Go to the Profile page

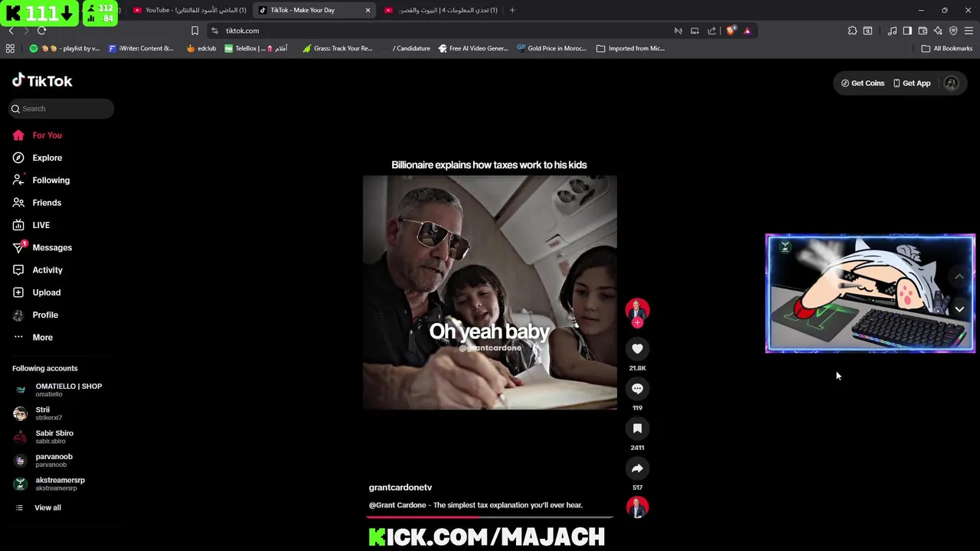34,315
